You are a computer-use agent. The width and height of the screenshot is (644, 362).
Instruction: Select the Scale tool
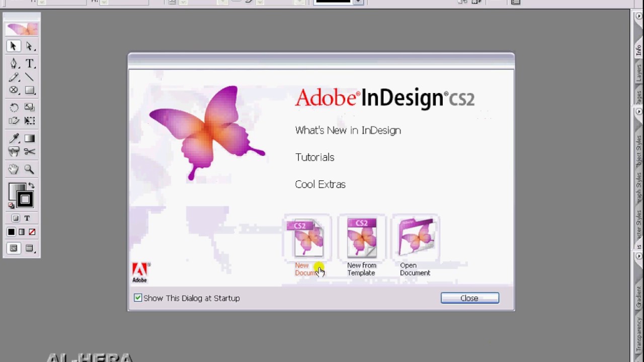point(29,107)
